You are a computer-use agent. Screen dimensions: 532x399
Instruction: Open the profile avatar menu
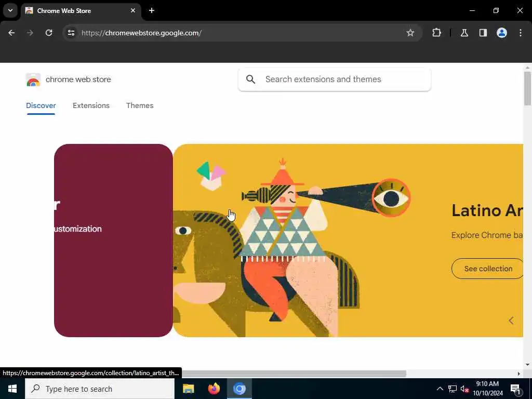(502, 33)
